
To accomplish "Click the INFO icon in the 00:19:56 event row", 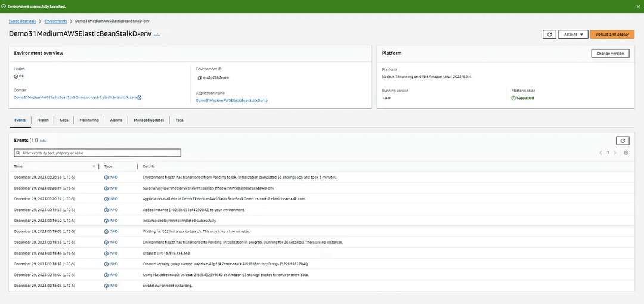I will click(x=106, y=210).
